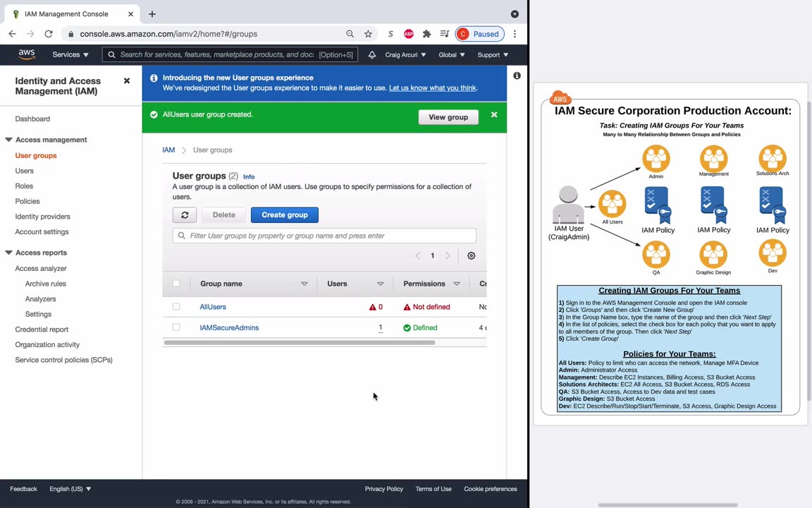This screenshot has height=508, width=812.
Task: Click the S extension icon in toolbar
Action: (390, 34)
